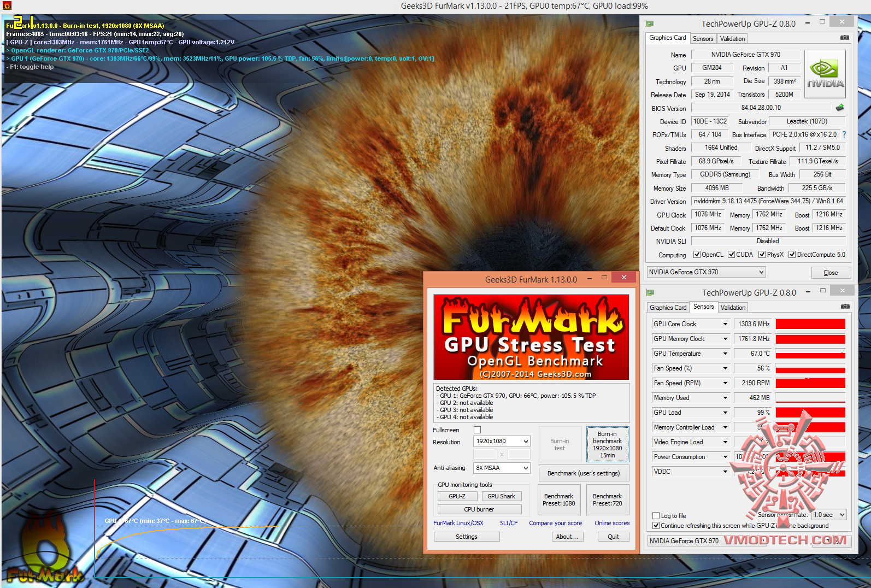
Task: Expand the Memory Used sensor dropdown
Action: pos(725,398)
